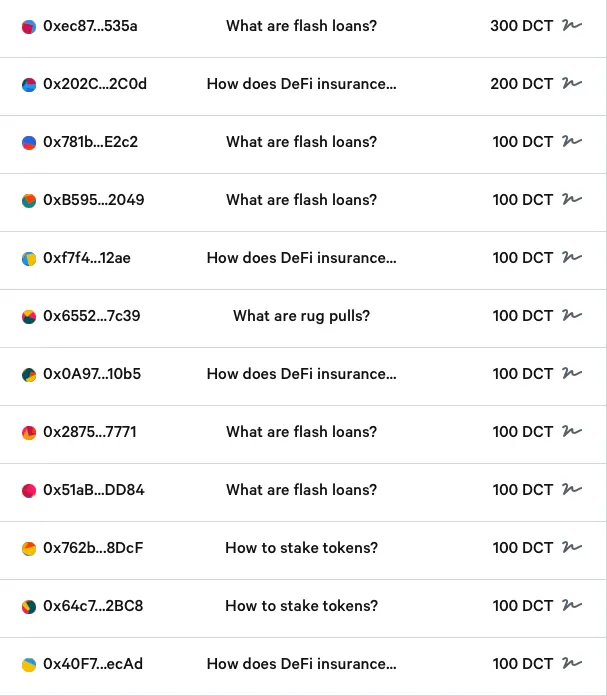Click signature icon in 0x762b...8DcF row
Screen dimensions: 607x696
coord(572,548)
